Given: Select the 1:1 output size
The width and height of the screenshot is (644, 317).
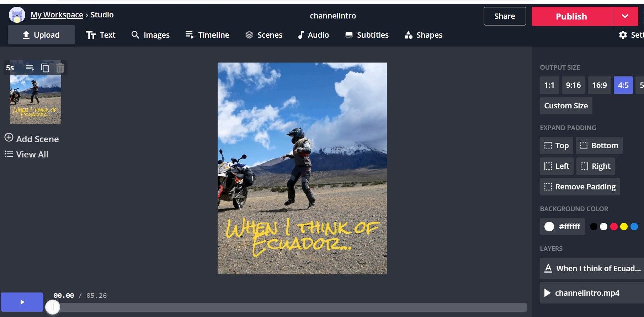Looking at the screenshot, I should click(549, 85).
